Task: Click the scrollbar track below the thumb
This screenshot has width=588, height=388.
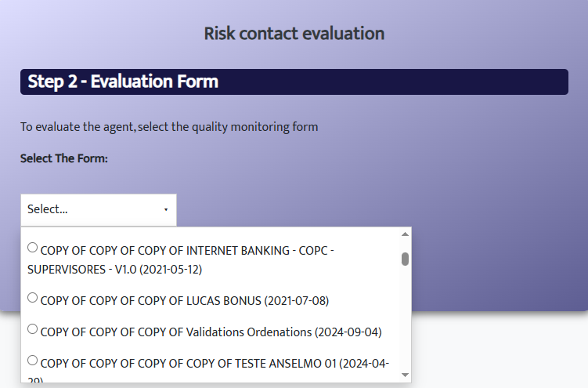Action: point(405,321)
